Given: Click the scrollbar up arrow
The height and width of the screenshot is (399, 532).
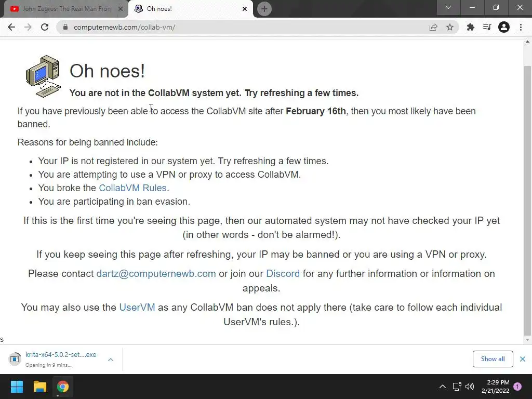Looking at the screenshot, I should tap(527, 42).
